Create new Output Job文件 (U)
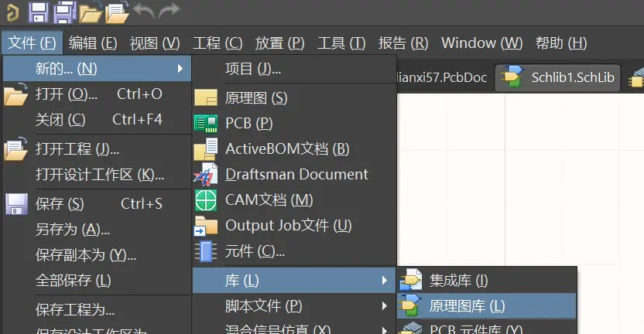The height and width of the screenshot is (334, 644). click(x=294, y=226)
